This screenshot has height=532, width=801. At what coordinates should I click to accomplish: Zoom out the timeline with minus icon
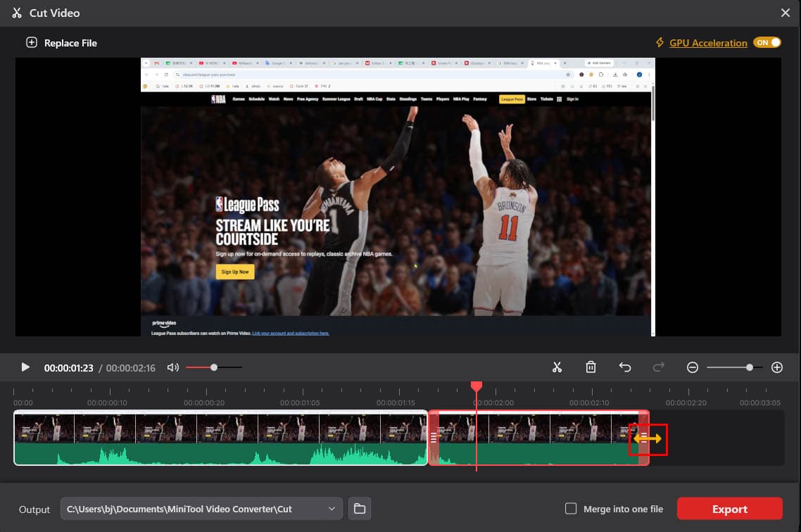click(692, 367)
